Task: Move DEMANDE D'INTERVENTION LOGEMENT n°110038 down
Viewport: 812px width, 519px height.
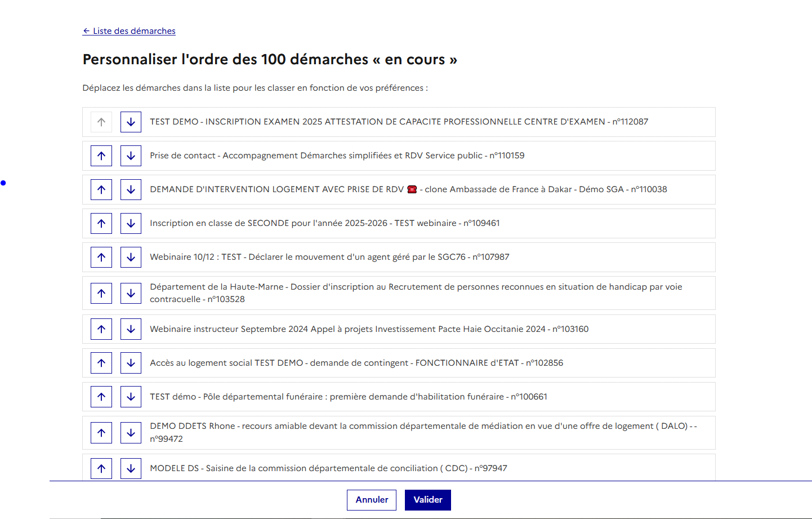Action: (x=131, y=189)
